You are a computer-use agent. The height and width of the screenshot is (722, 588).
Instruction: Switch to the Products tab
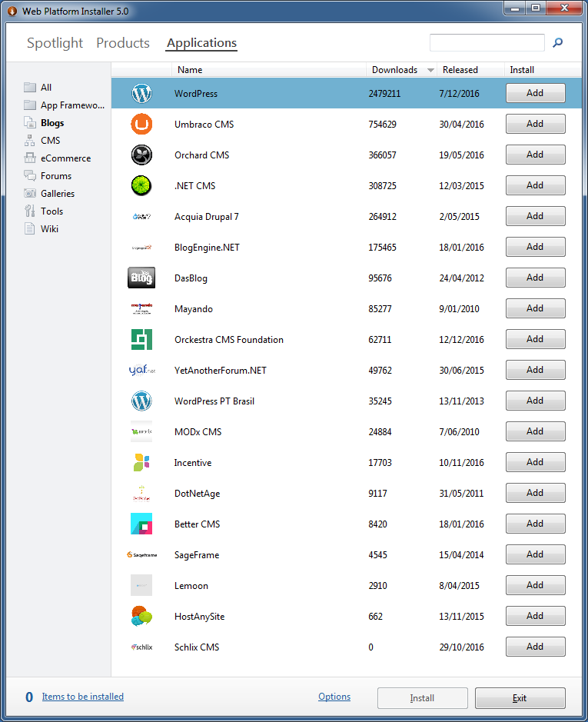pyautogui.click(x=123, y=43)
